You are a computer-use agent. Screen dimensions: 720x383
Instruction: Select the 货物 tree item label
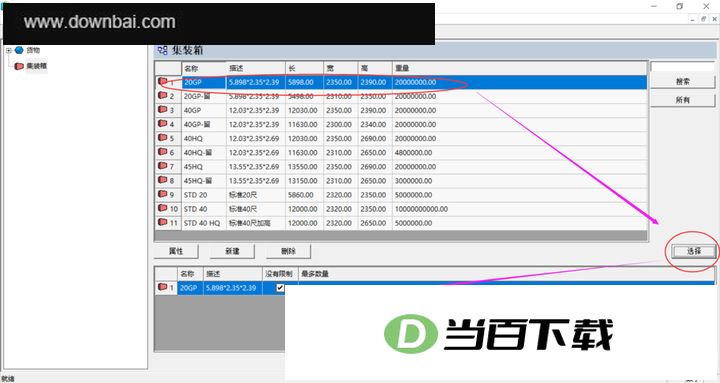point(33,50)
